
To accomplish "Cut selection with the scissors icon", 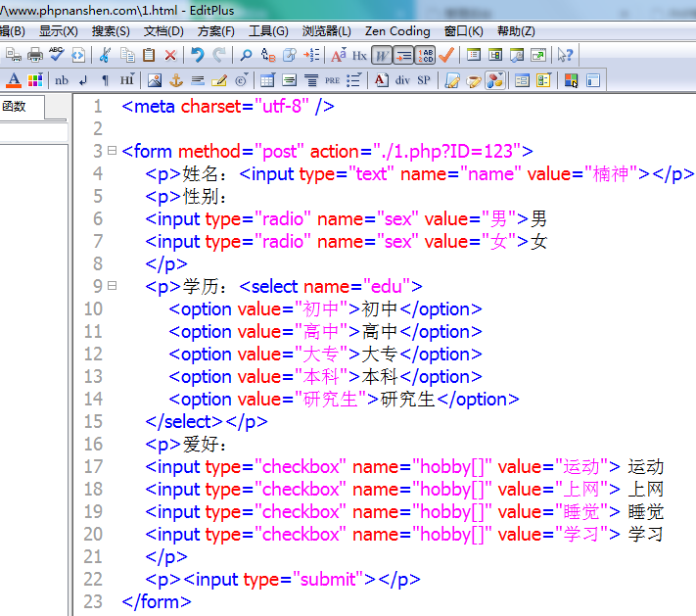I will (105, 55).
